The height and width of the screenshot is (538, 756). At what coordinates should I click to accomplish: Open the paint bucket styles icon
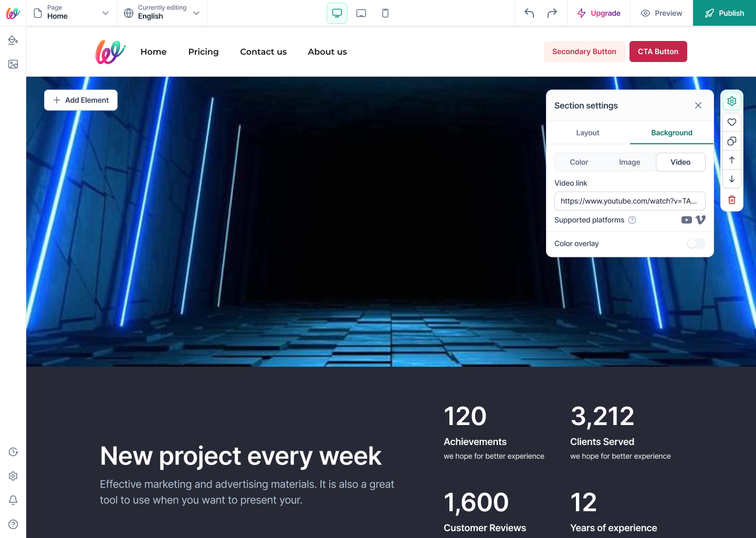click(13, 40)
